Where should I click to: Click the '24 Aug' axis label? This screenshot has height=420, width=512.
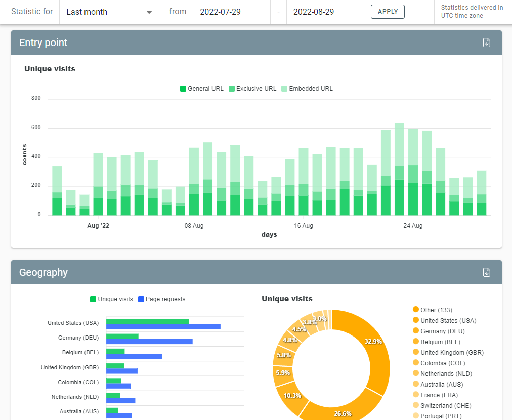(x=413, y=226)
